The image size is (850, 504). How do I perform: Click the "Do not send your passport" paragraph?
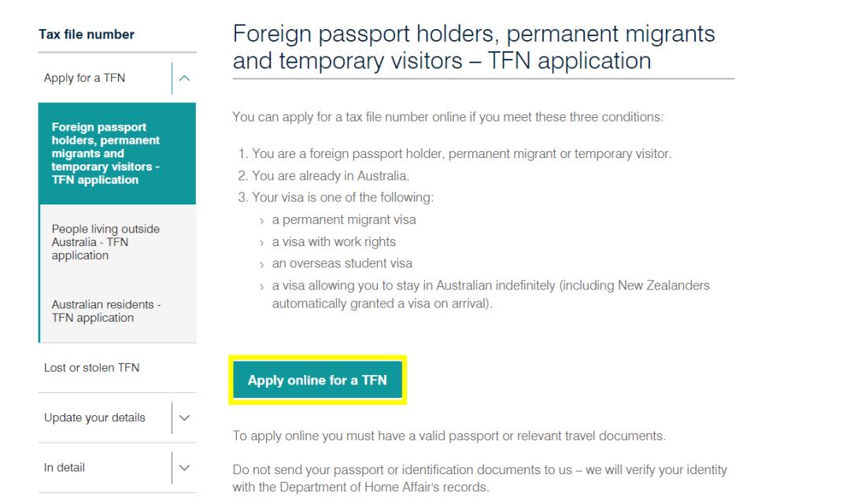point(480,476)
